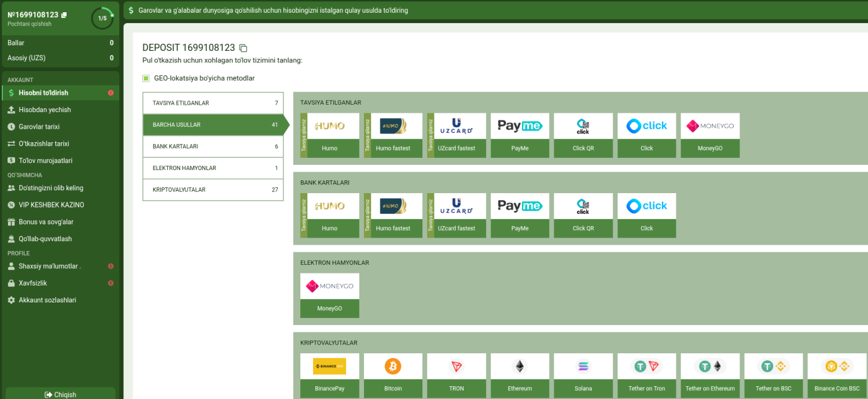Select Tether on Tron tile
The image size is (868, 399).
click(647, 375)
